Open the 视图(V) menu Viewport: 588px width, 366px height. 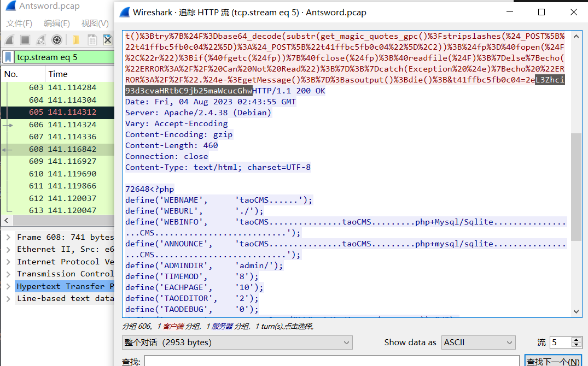[95, 23]
